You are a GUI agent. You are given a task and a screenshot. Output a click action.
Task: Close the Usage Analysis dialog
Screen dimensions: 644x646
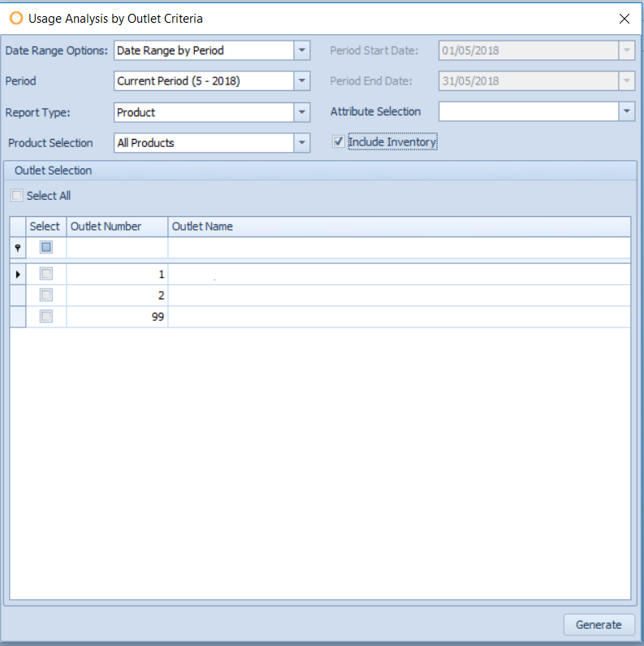[x=624, y=18]
